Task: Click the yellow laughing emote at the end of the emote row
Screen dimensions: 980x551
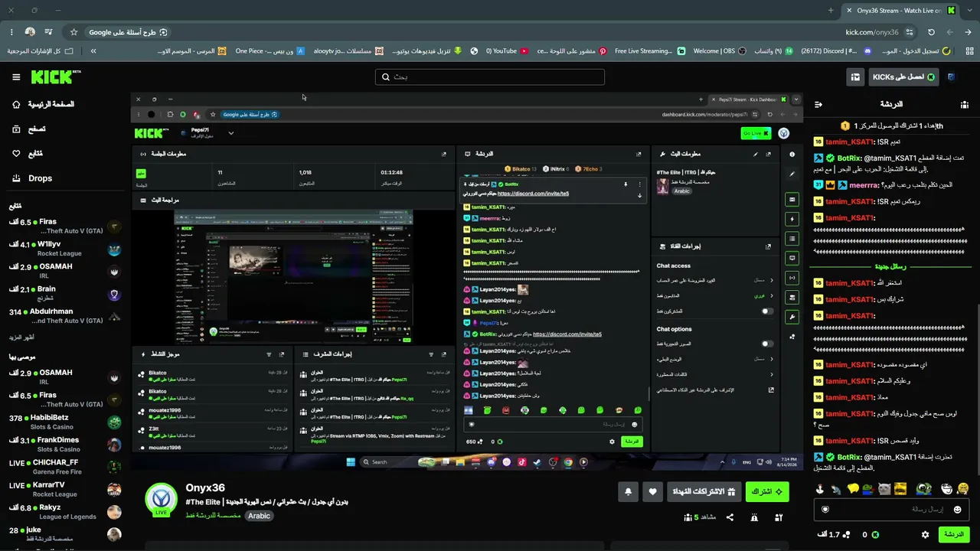Action: pos(962,489)
